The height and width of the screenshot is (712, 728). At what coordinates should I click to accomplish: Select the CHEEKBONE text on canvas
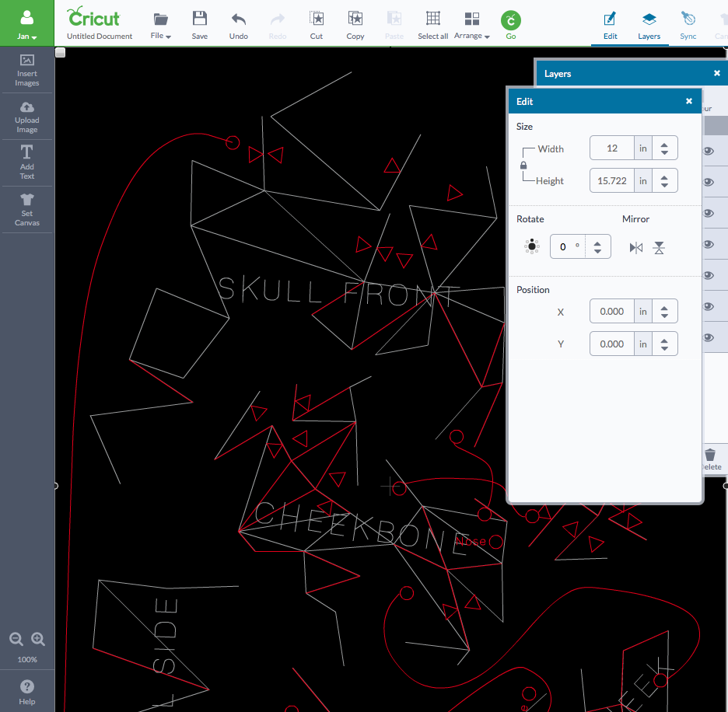[362, 529]
